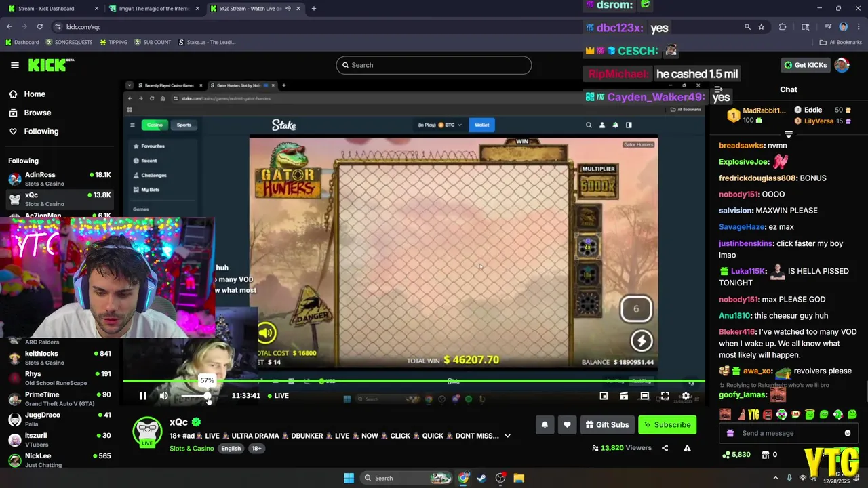The width and height of the screenshot is (868, 488).
Task: Open the Kick hamburger menu
Action: [x=15, y=65]
